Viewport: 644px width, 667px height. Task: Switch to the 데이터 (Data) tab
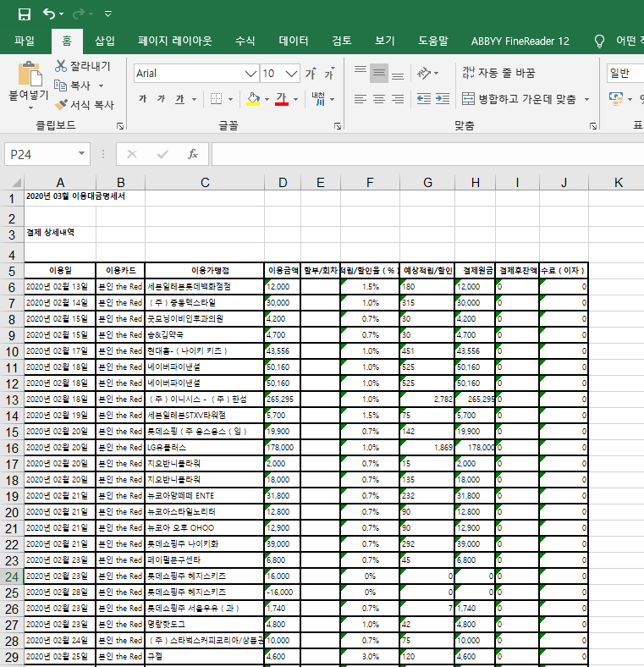(x=294, y=41)
